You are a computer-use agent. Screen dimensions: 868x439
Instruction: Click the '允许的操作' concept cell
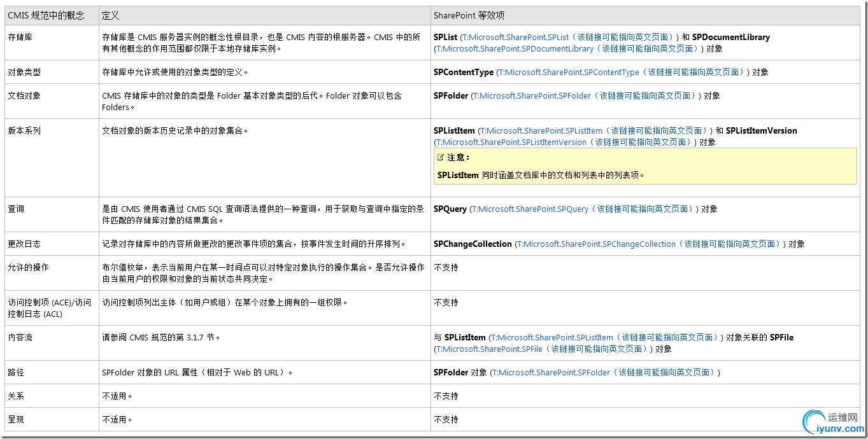[52, 274]
